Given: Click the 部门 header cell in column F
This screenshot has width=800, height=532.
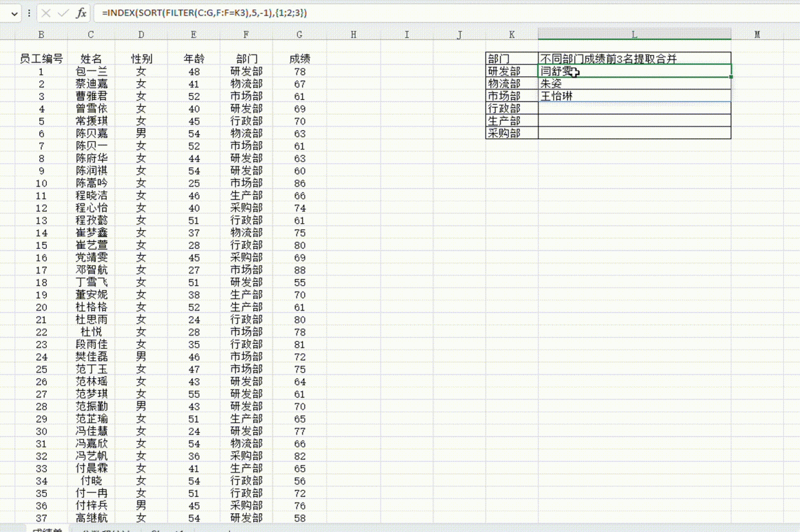Looking at the screenshot, I should [246, 59].
